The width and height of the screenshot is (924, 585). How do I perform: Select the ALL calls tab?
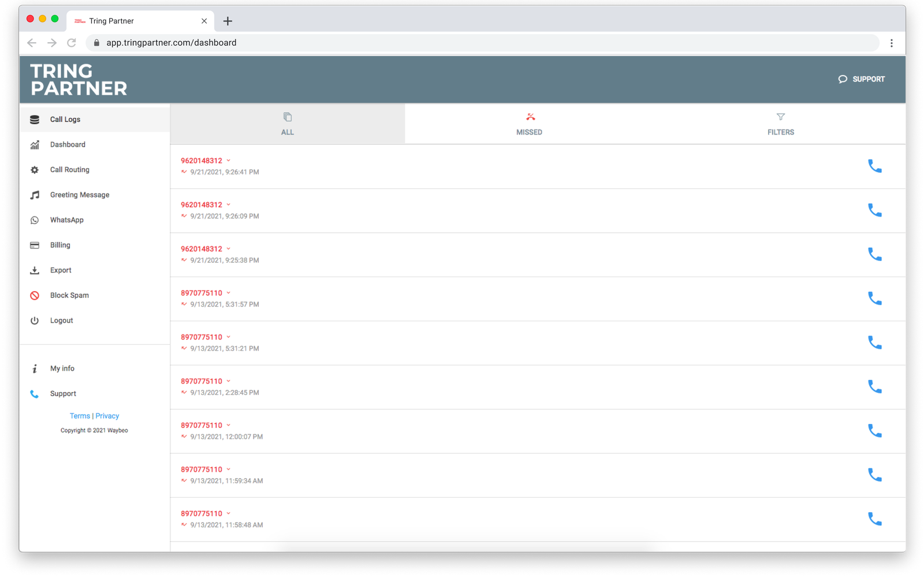coord(288,124)
